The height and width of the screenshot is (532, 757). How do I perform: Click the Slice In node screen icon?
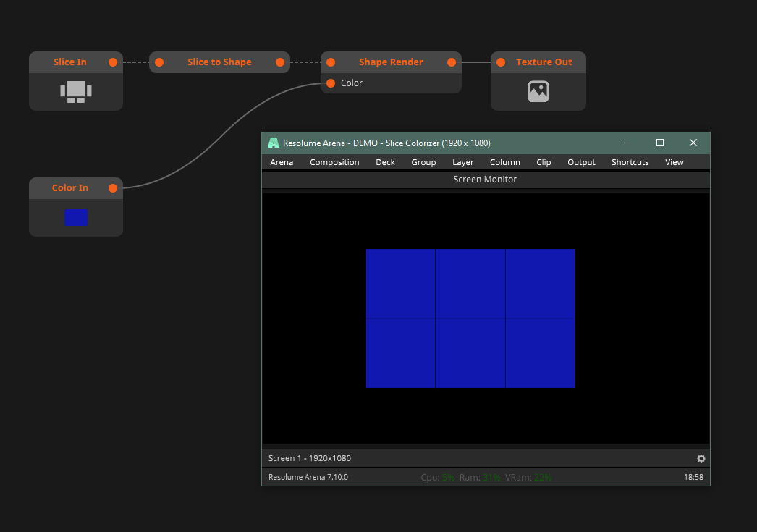click(x=76, y=91)
